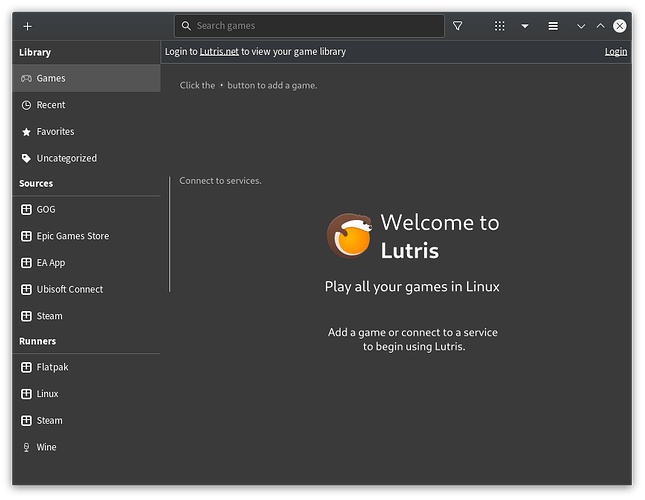Open the view options dropdown arrow

click(x=525, y=26)
